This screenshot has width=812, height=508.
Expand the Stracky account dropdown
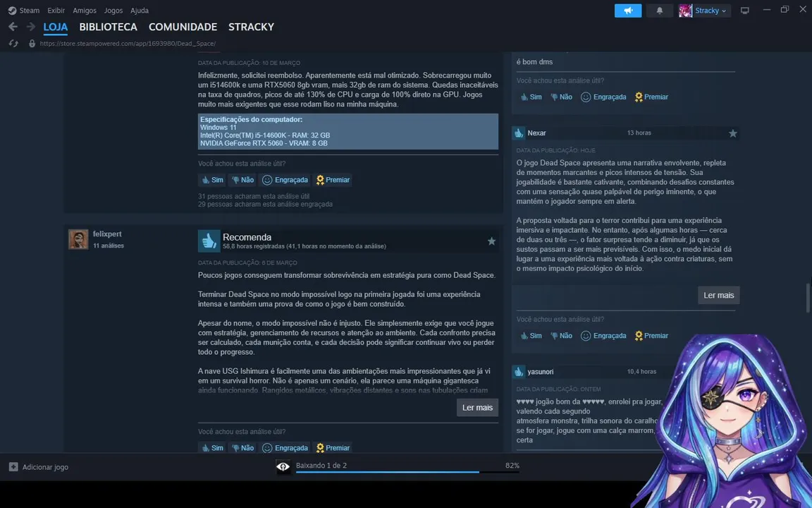pos(710,11)
